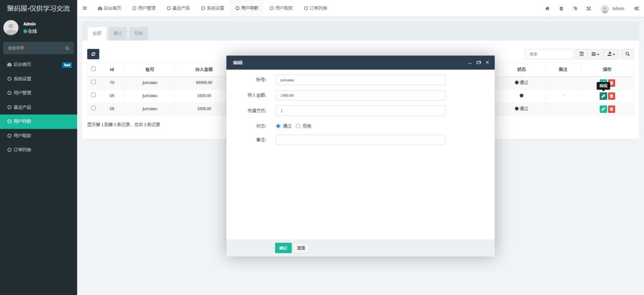Click the trash icon in top bar
Viewport: 644px width, 295px height.
click(561, 8)
